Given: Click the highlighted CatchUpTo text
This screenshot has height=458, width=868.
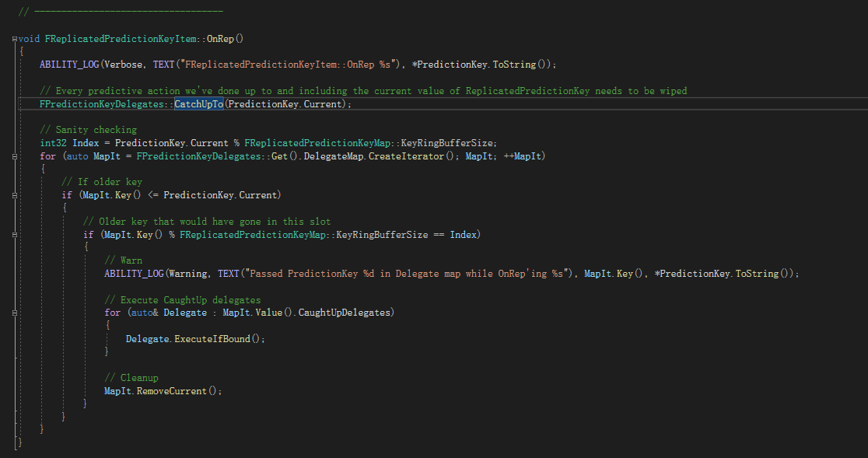Looking at the screenshot, I should tap(199, 103).
